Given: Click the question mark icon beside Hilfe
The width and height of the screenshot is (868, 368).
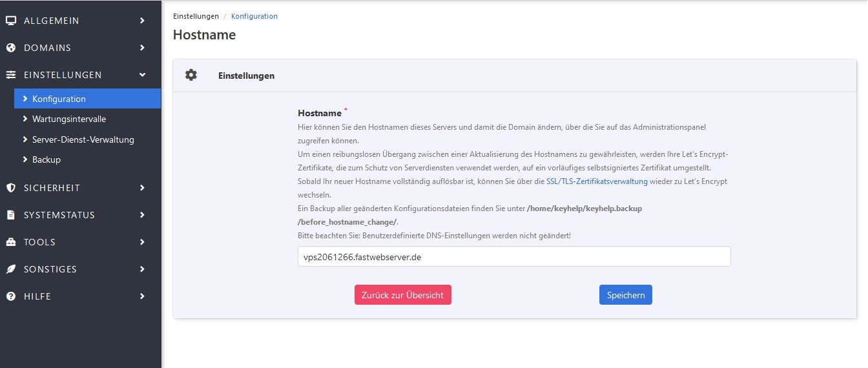Looking at the screenshot, I should click(10, 296).
